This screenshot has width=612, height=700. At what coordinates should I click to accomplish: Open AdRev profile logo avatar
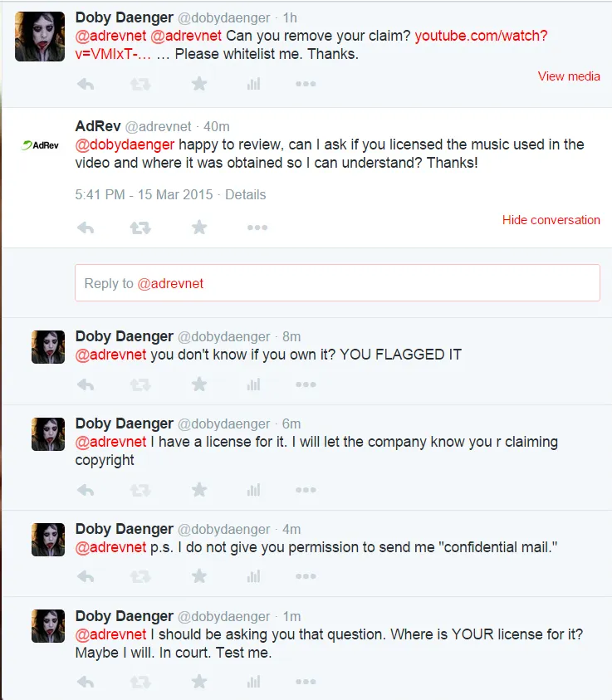pyautogui.click(x=40, y=144)
